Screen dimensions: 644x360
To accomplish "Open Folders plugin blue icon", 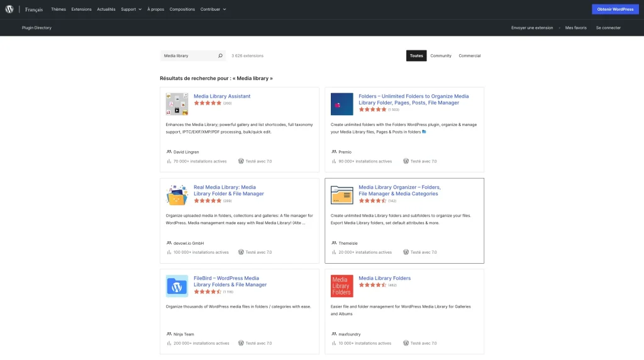I will click(x=341, y=104).
